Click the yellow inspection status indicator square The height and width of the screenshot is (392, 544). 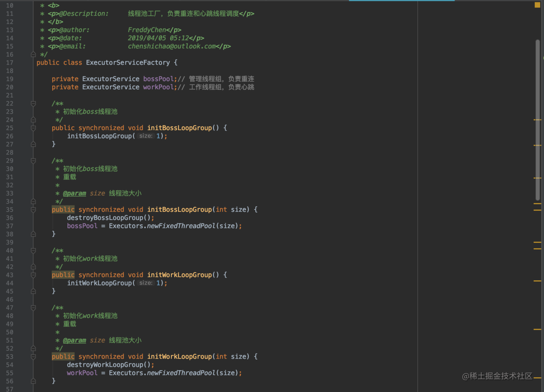[x=537, y=5]
